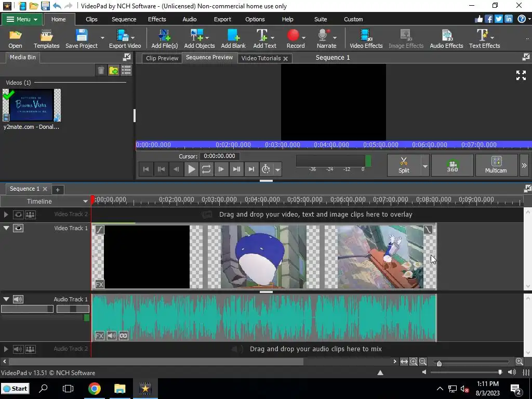
Task: Click the Windows Start button
Action: (x=15, y=389)
